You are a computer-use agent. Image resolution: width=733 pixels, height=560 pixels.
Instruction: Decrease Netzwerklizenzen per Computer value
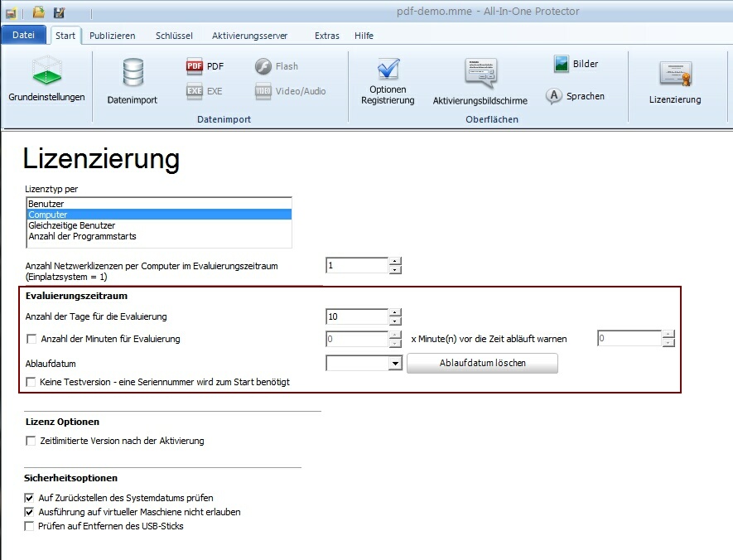[395, 269]
